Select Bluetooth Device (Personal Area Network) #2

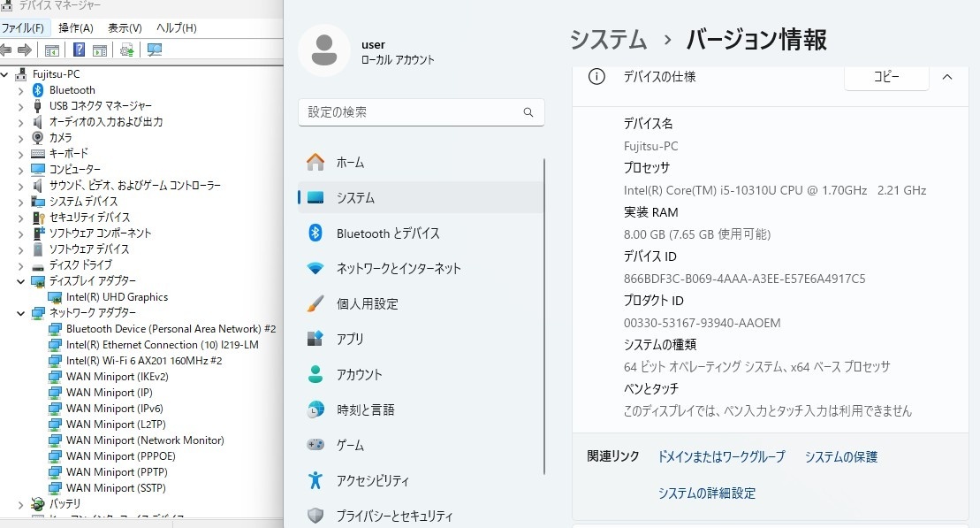pos(171,329)
